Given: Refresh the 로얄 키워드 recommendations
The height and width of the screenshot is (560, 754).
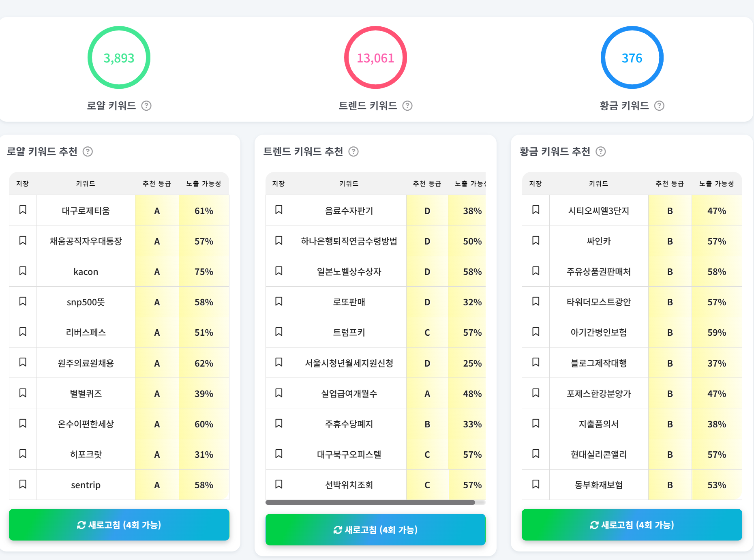Looking at the screenshot, I should pyautogui.click(x=119, y=525).
